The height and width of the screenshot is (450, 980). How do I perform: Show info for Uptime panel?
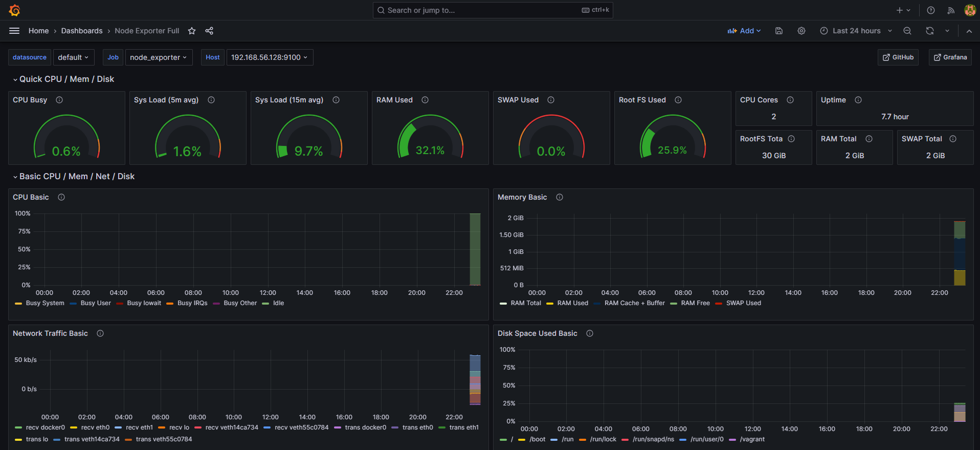click(858, 100)
